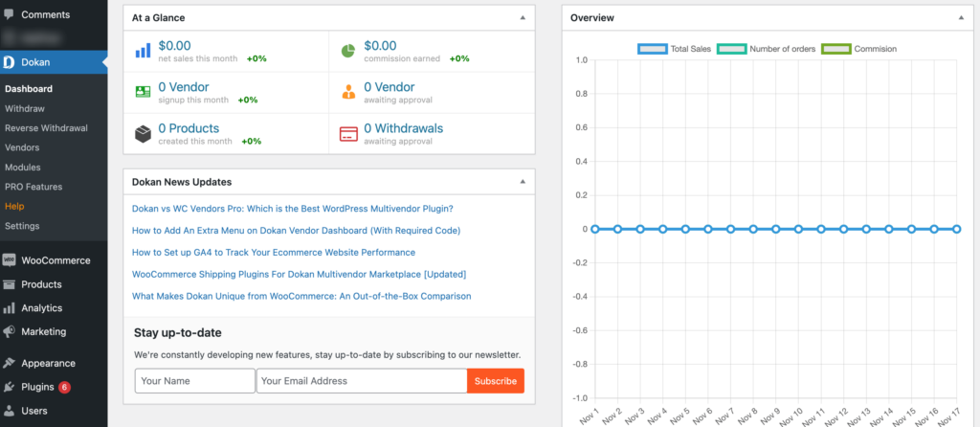Click the green commission pie chart icon

coord(348,51)
